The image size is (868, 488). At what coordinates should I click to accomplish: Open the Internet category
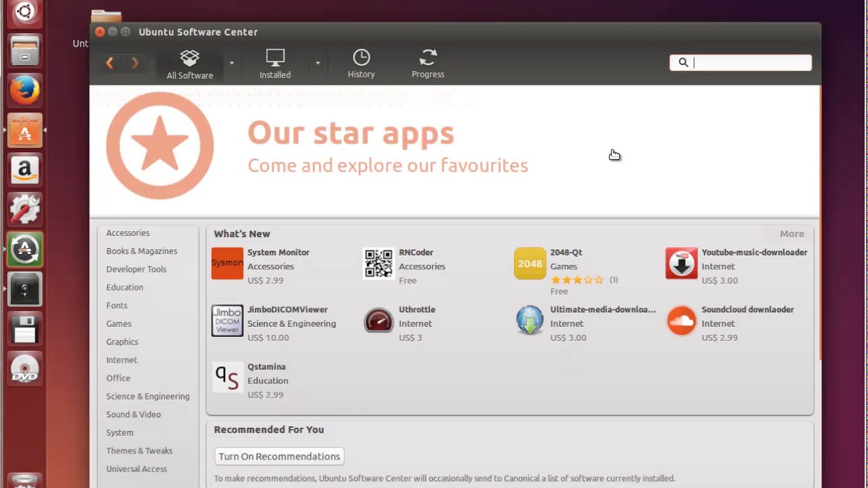(x=121, y=360)
